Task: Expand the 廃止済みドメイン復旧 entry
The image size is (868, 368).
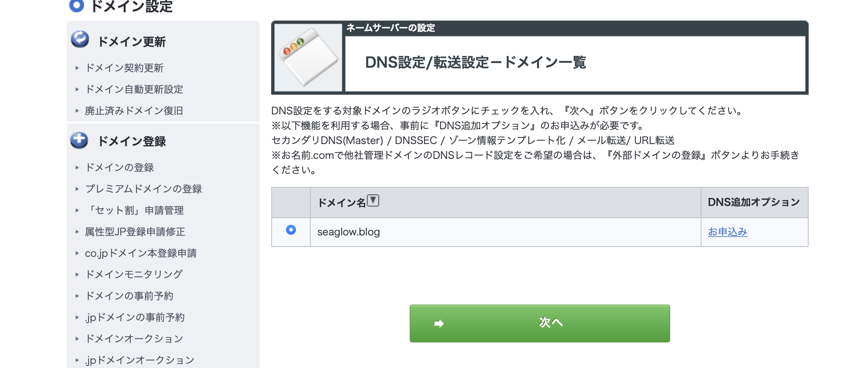Action: click(x=134, y=110)
